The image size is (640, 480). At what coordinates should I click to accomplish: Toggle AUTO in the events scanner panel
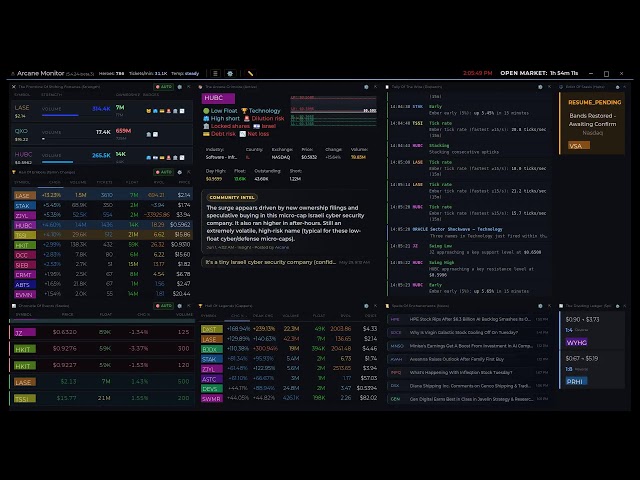(x=164, y=306)
